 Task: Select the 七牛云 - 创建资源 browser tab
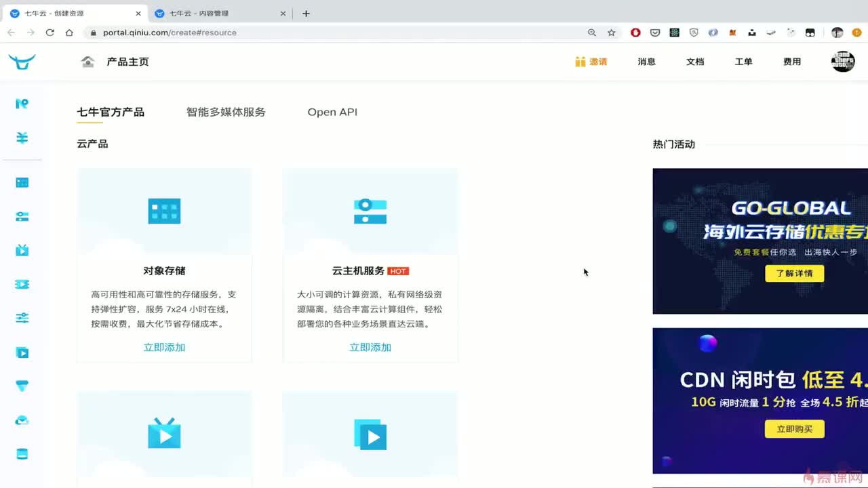click(x=76, y=14)
